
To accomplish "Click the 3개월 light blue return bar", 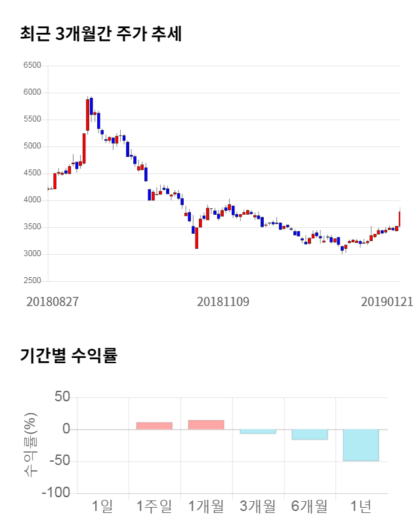I will pos(258,432).
